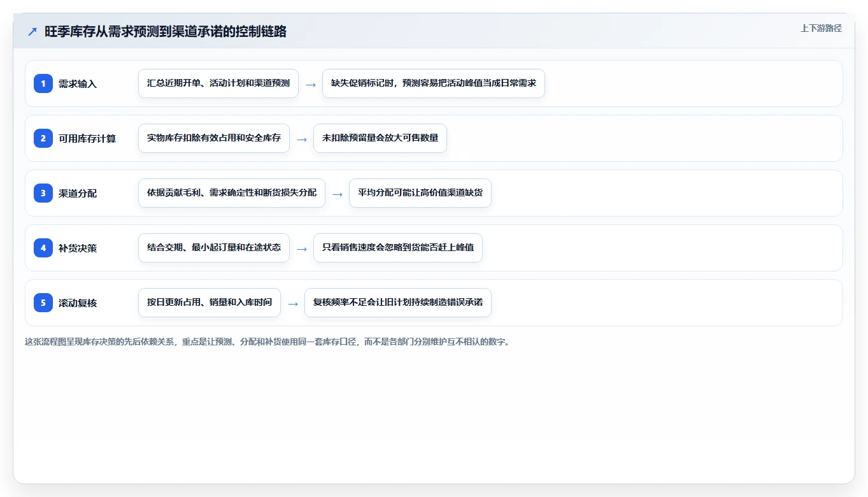Open the 未扣除预留量会放大可售数量 box

[380, 138]
